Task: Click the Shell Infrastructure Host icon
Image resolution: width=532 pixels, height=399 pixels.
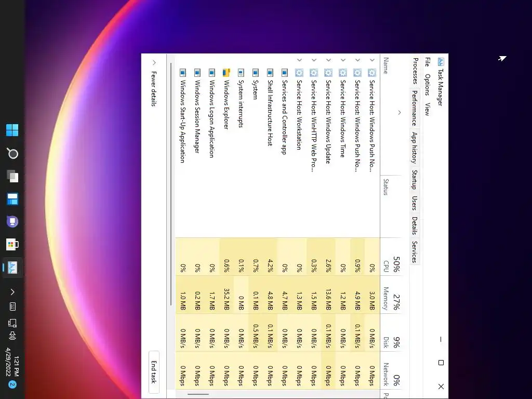Action: 270,73
